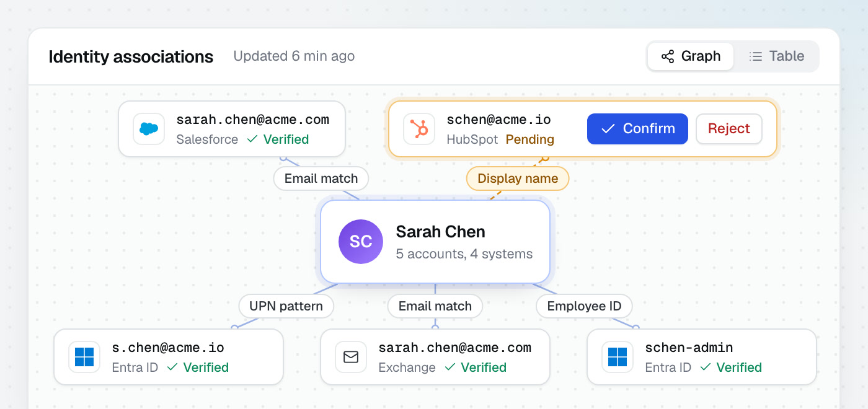Click the Sarah Chen name text
This screenshot has height=409, width=868.
[x=441, y=232]
